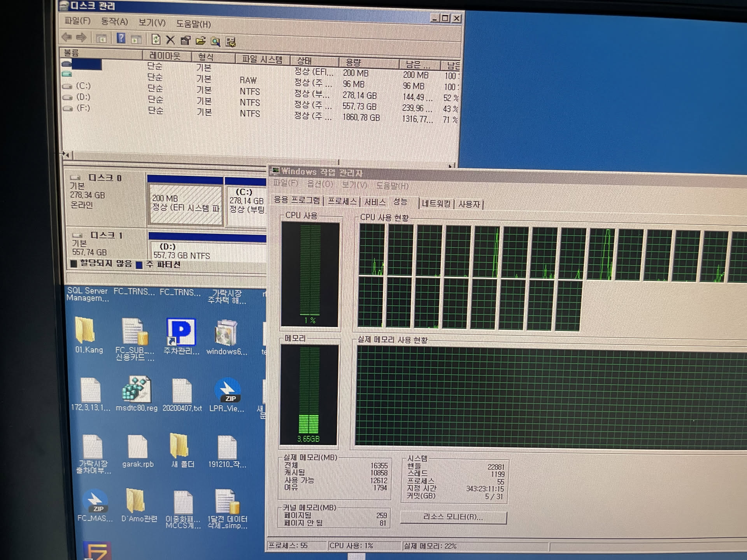Click the Open folder toolbar icon

pyautogui.click(x=200, y=41)
